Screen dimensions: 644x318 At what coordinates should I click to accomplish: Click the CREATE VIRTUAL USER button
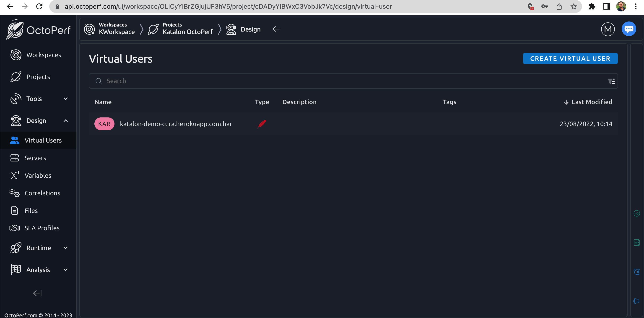pos(570,58)
